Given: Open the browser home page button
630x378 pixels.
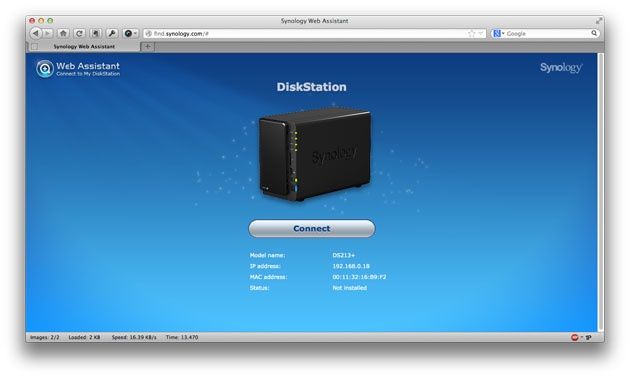Looking at the screenshot, I should click(x=63, y=33).
